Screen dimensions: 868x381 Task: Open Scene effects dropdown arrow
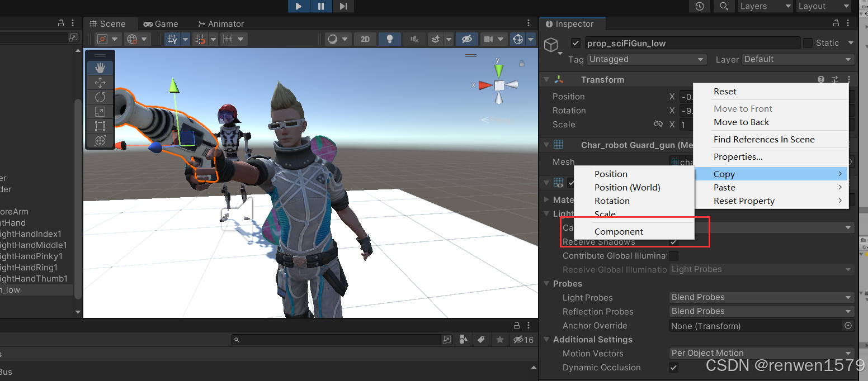coord(447,39)
